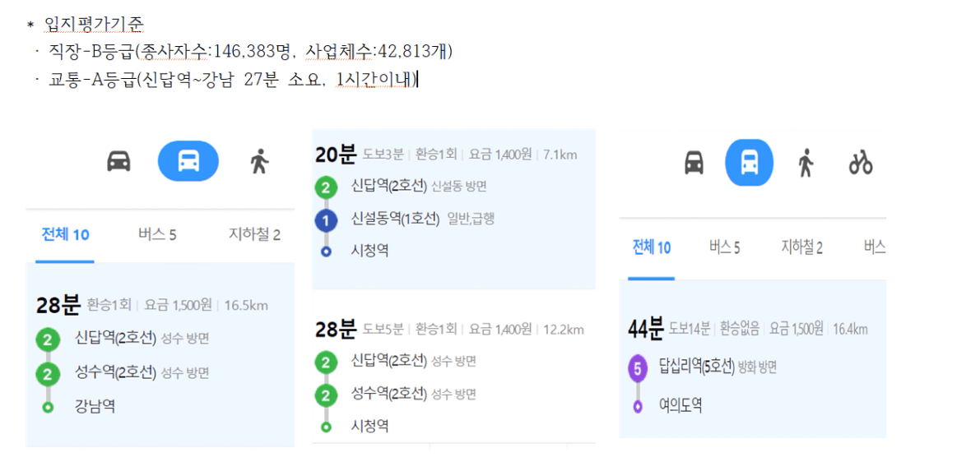Switch to 버스 5 tab in left panel
The height and width of the screenshot is (471, 980).
[157, 235]
